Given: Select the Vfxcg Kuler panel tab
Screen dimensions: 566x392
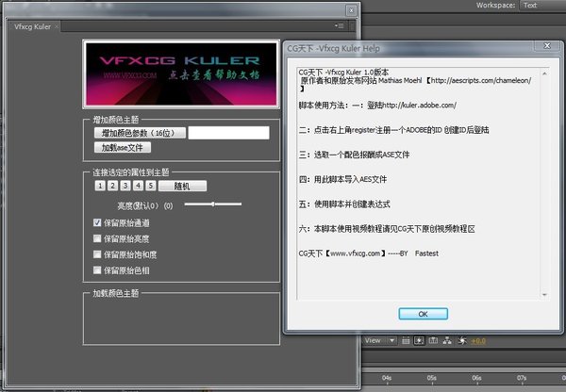Looking at the screenshot, I should tap(32, 26).
